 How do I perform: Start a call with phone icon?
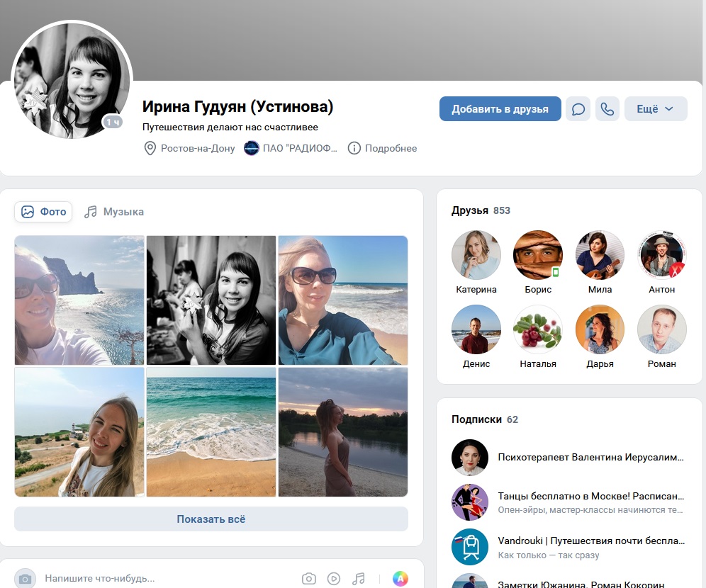point(607,109)
